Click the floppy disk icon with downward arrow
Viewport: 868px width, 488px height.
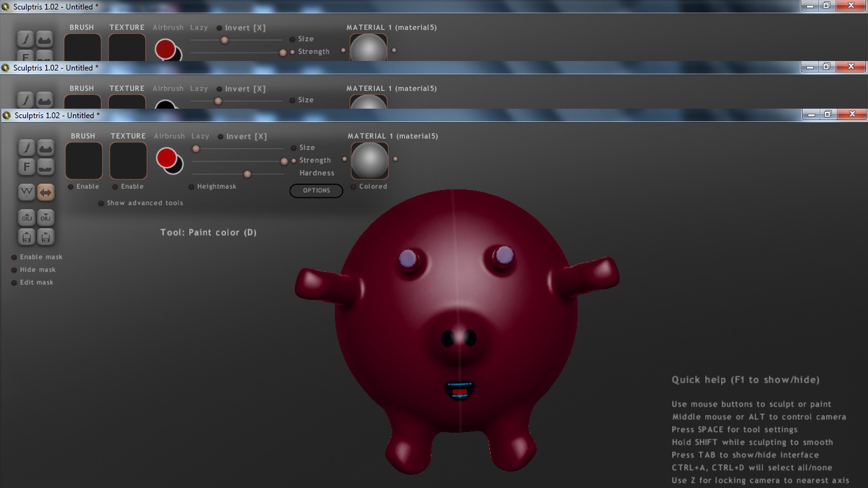[46, 237]
